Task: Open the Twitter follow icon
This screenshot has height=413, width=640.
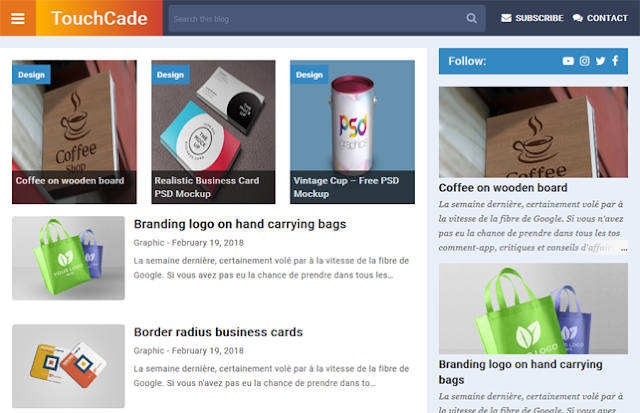Action: [x=600, y=61]
